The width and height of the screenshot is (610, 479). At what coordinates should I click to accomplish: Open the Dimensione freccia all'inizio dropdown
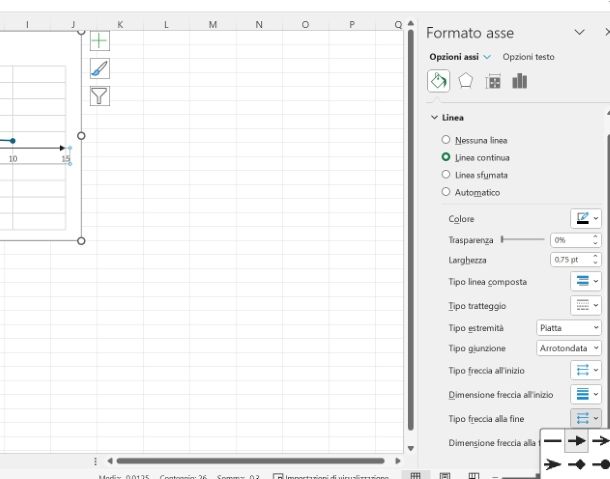pos(586,394)
